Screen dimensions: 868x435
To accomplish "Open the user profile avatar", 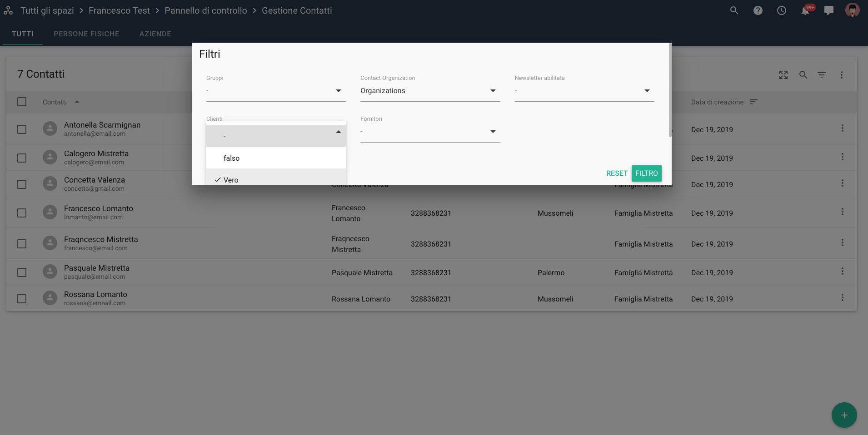I will 852,10.
